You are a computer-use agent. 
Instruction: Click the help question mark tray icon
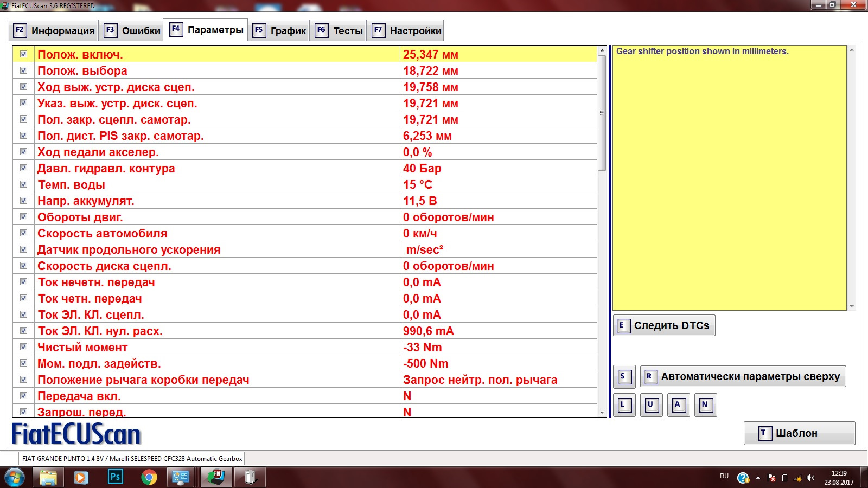click(743, 478)
